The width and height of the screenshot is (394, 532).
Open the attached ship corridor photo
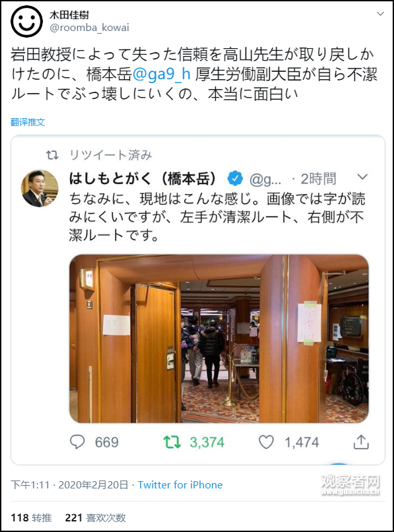219,339
